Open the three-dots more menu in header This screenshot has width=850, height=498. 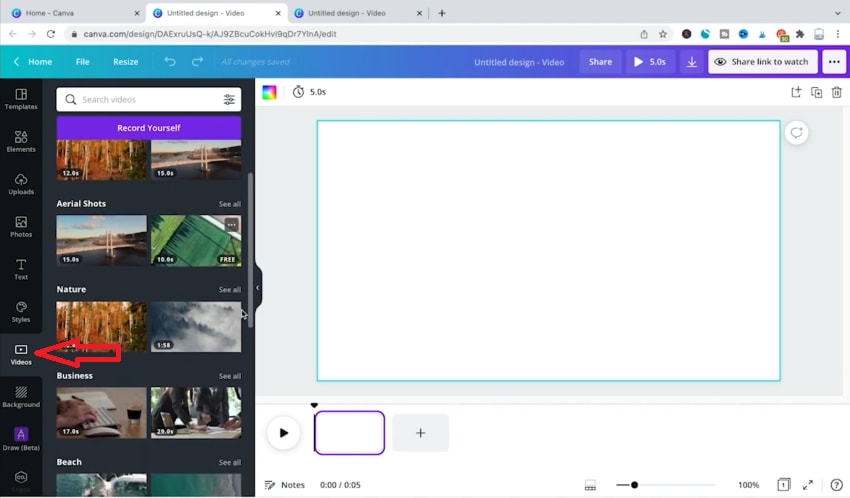click(834, 62)
